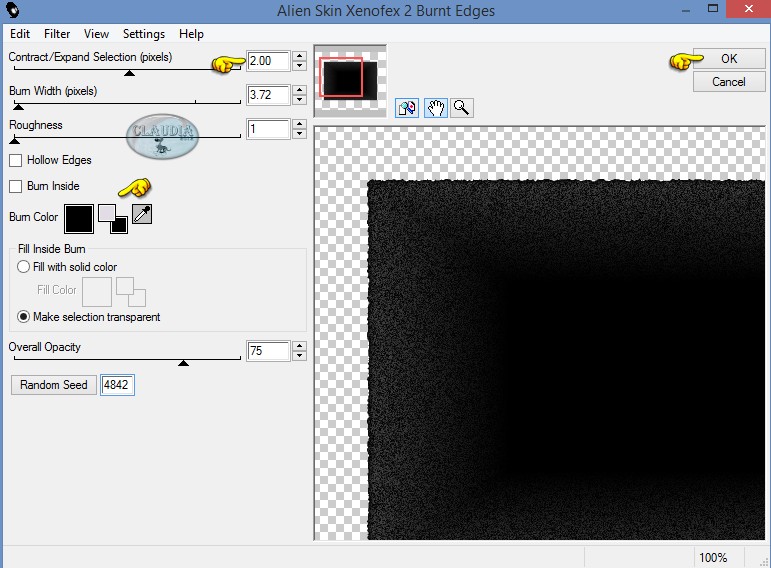Decrease Overall Opacity with down arrow

point(299,356)
